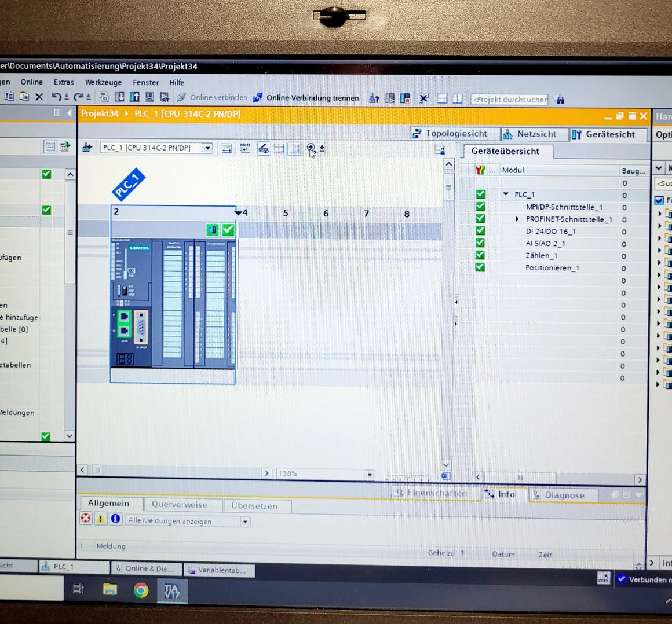Screen dimensions: 672x624
Task: Click the Start CPU icon
Action: [x=389, y=98]
